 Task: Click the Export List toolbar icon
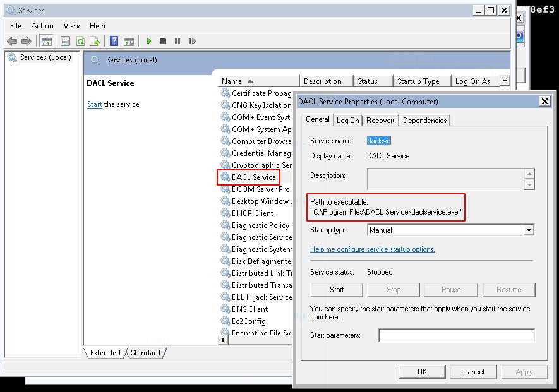coord(95,42)
